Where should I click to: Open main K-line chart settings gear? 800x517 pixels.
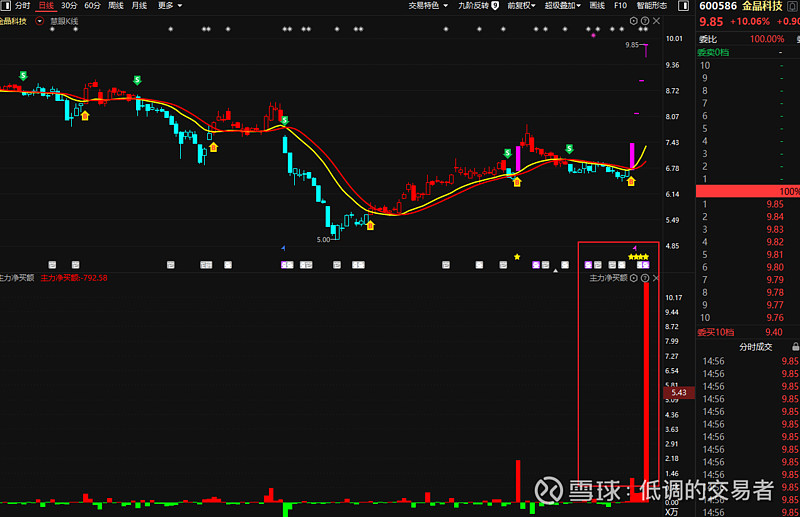point(634,21)
